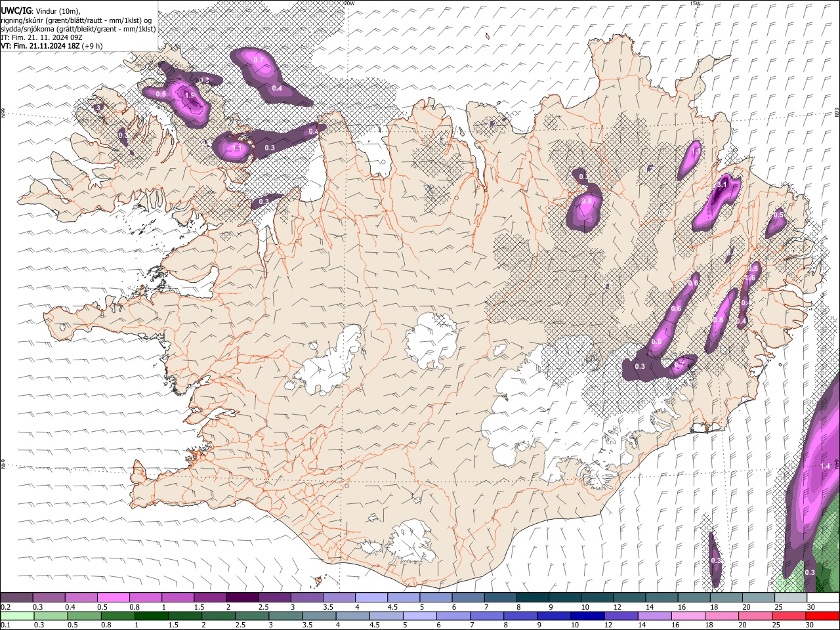
Task: Click the "UWC/IG: Vindur (10m)" title text
Action: (x=40, y=10)
